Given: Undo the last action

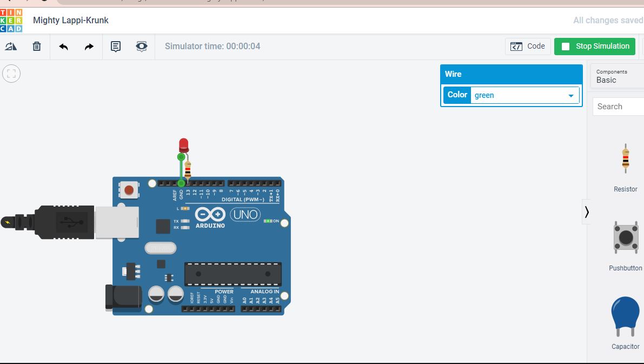Looking at the screenshot, I should (x=63, y=47).
